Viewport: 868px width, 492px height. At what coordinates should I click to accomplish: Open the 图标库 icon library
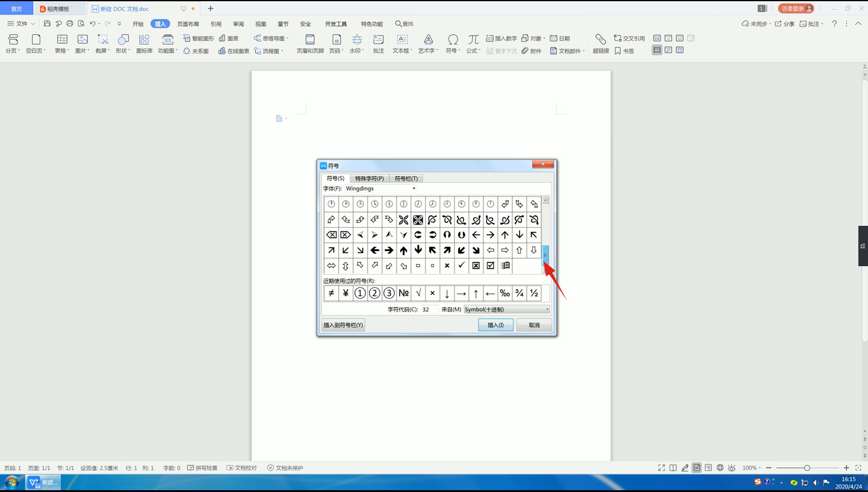[x=144, y=44]
